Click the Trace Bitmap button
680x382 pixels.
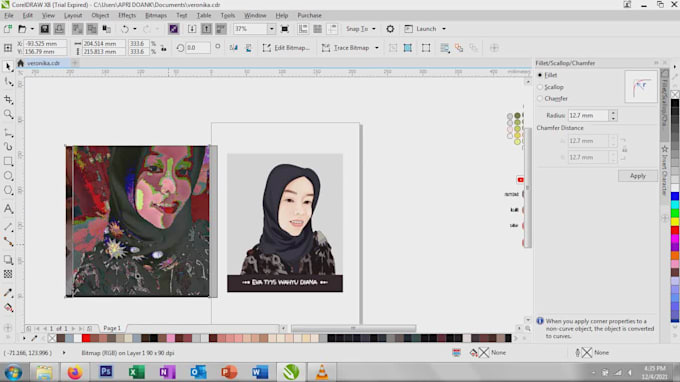[x=346, y=48]
